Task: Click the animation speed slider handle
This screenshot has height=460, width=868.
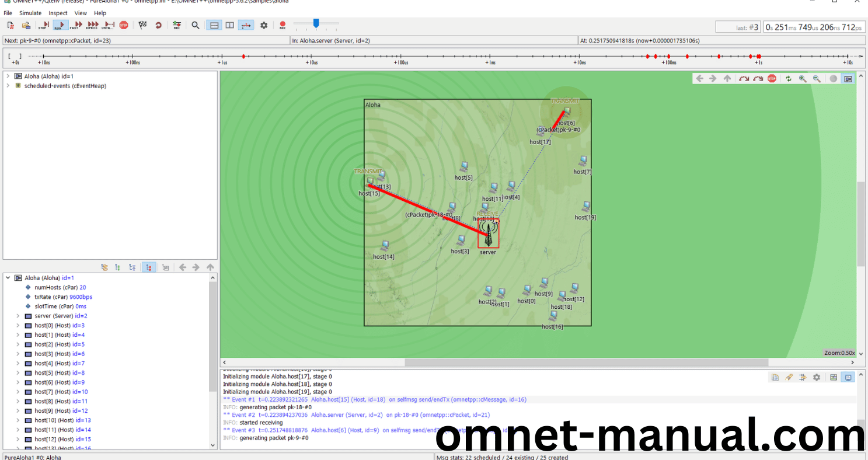Action: pos(316,23)
